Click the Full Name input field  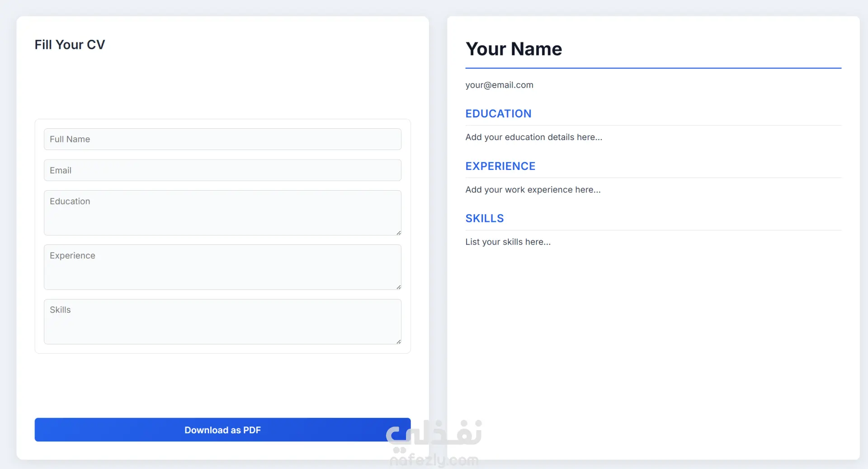(x=222, y=139)
